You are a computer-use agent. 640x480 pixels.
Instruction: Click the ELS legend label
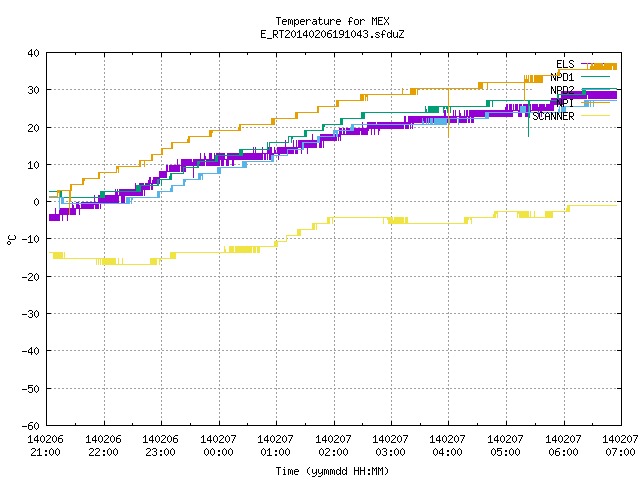(x=565, y=64)
